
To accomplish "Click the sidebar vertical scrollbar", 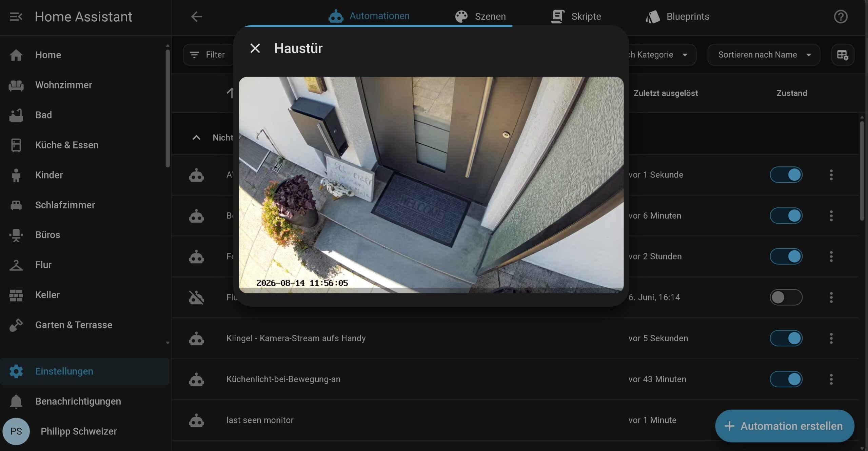I will (x=167, y=108).
